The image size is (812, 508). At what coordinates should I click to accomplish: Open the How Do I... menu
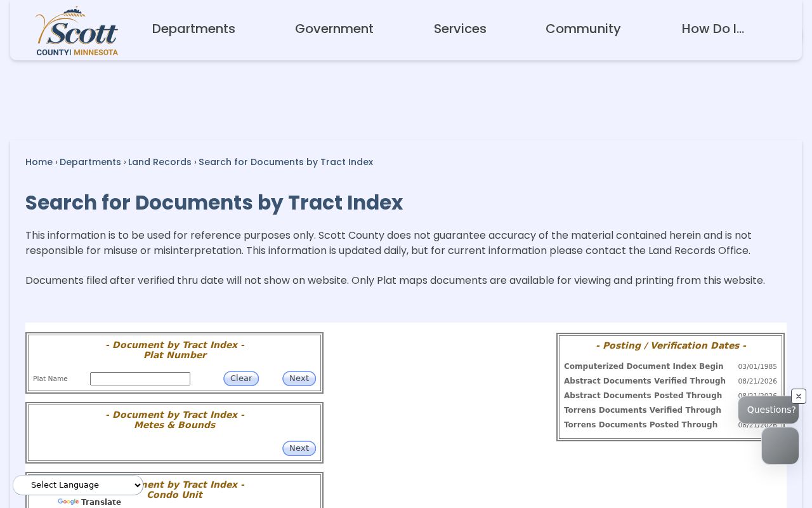coord(713,29)
